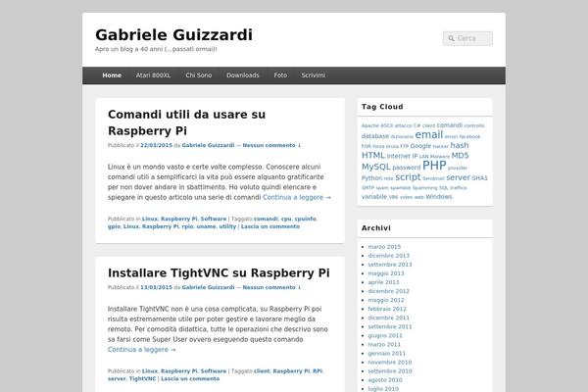The image size is (588, 392).
Task: Leave a comment on TightVNC post
Action: click(x=190, y=379)
